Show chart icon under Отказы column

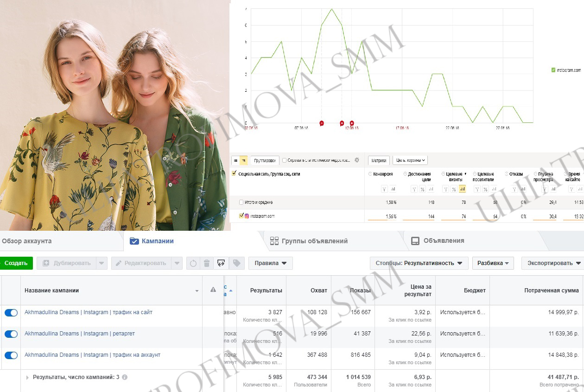[523, 189]
